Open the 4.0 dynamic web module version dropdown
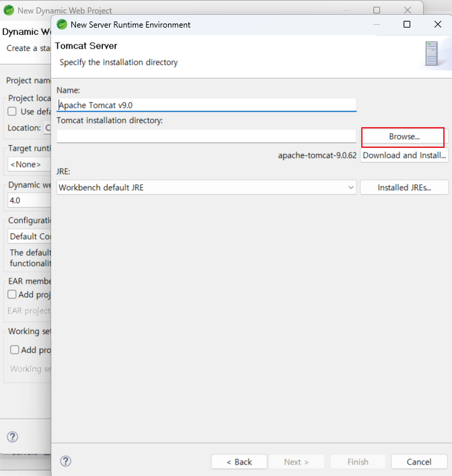The image size is (452, 476). (x=29, y=200)
